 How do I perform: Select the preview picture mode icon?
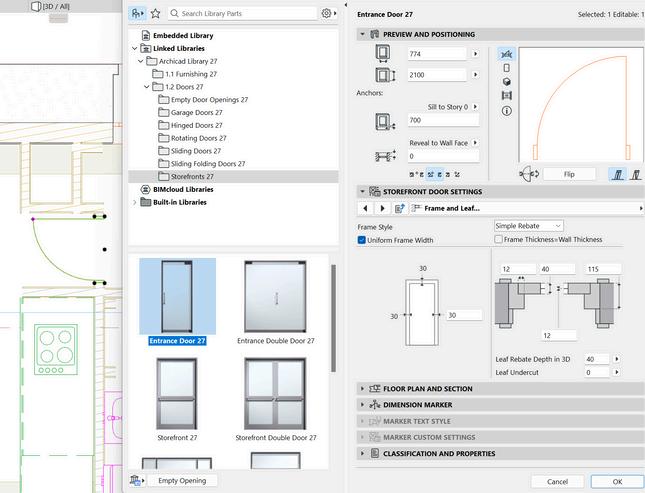click(506, 95)
